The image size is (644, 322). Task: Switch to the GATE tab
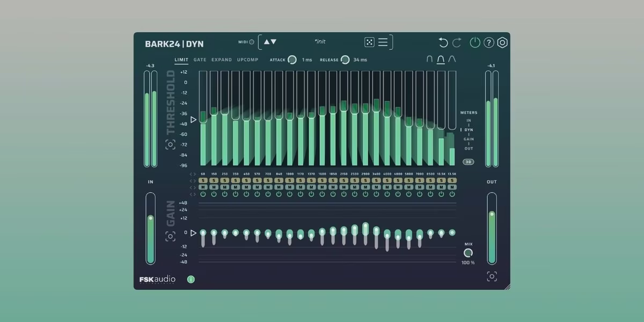(x=199, y=60)
